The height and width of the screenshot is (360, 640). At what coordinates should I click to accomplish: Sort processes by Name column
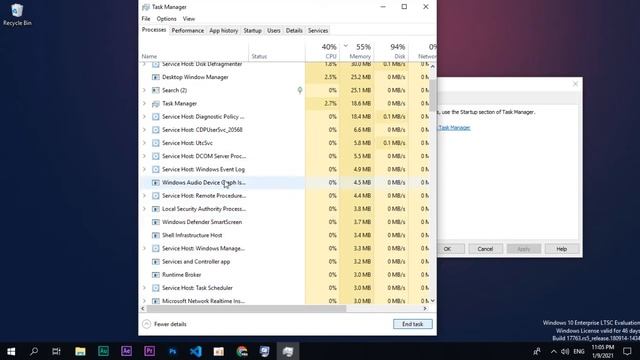[x=194, y=51]
